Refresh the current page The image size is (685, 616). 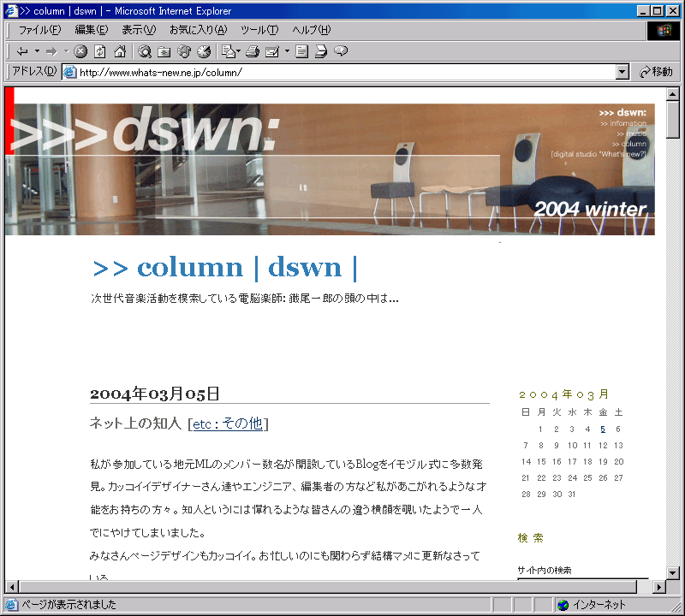point(100,51)
